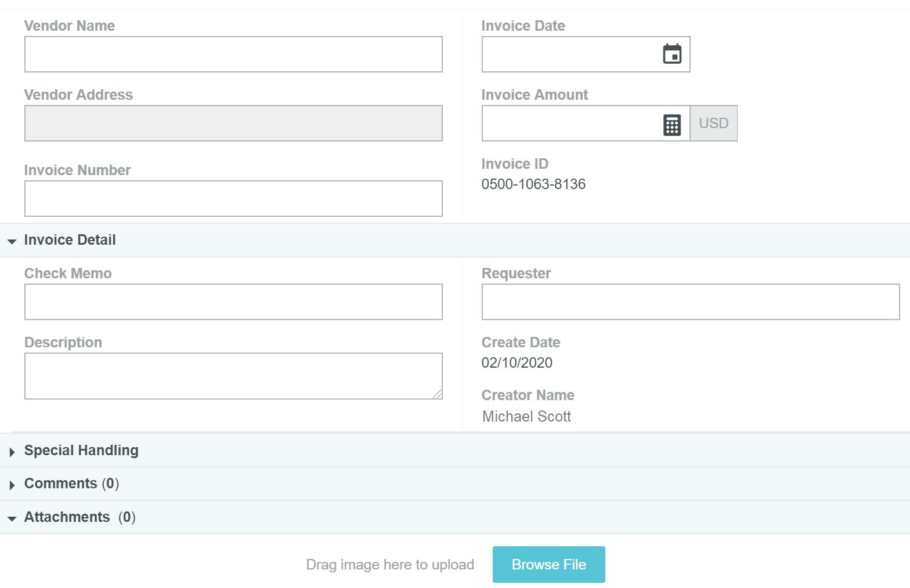Open the Invoice Date calendar picker
This screenshot has width=910, height=588.
coord(672,55)
